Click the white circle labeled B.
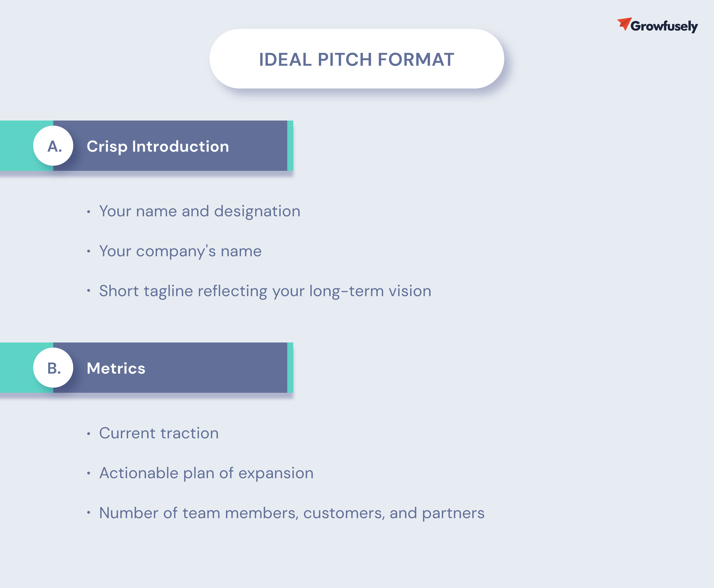 click(53, 368)
